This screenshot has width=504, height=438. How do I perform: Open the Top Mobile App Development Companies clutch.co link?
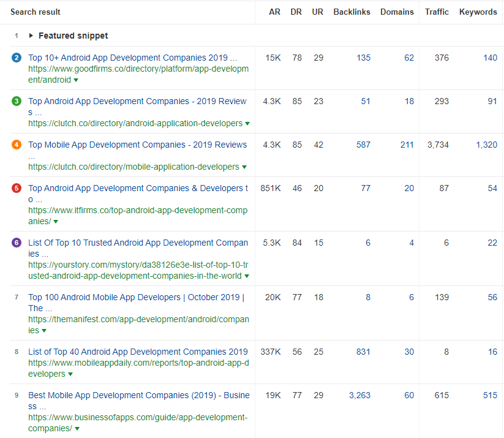point(137,145)
